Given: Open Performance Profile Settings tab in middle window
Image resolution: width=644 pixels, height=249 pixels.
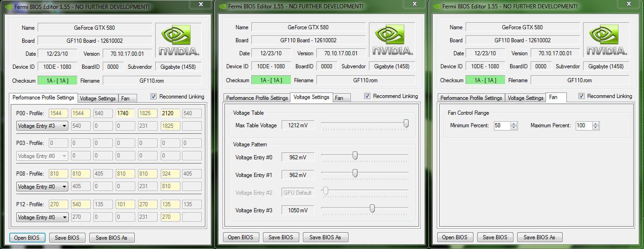Looking at the screenshot, I should [x=257, y=98].
